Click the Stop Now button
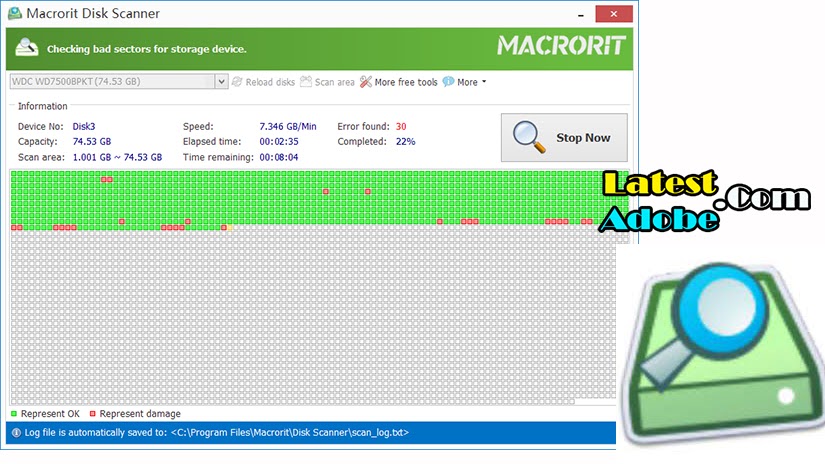The image size is (825, 464). coord(564,137)
